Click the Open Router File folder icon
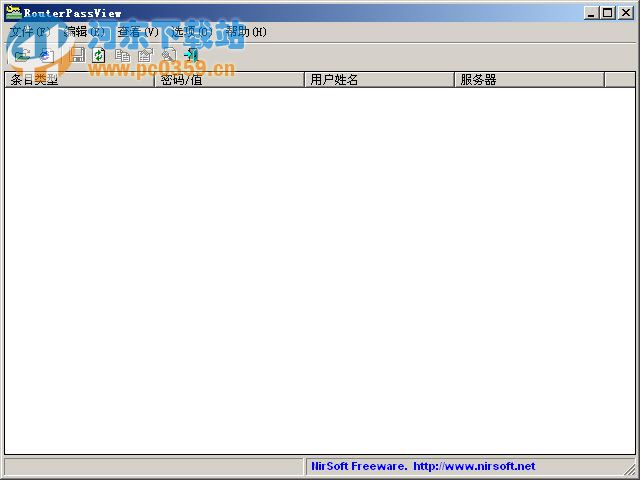640x480 pixels. tap(23, 55)
